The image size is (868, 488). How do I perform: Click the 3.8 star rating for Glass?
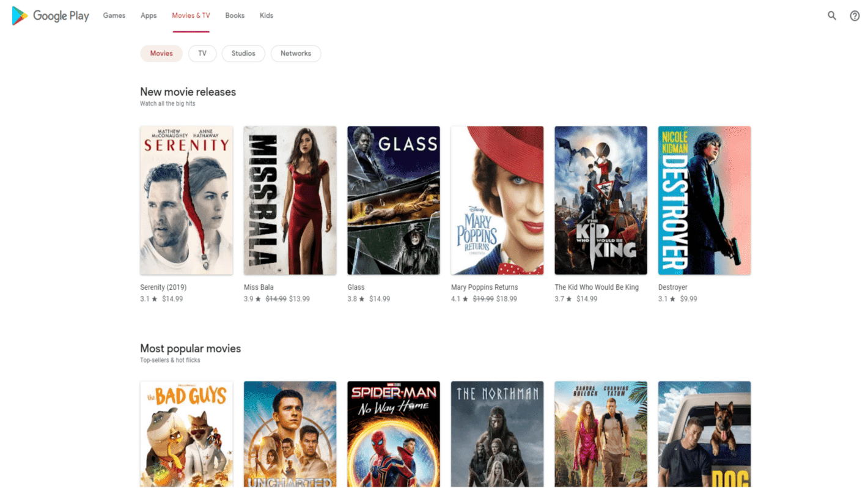coord(355,299)
